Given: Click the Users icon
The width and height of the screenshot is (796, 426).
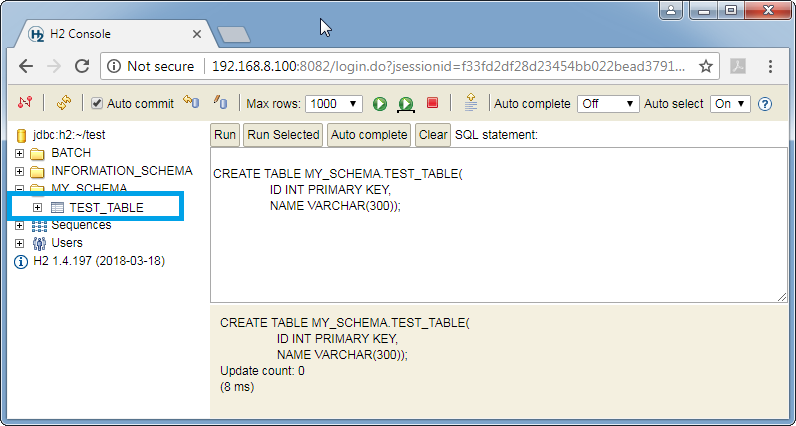Looking at the screenshot, I should tap(39, 243).
